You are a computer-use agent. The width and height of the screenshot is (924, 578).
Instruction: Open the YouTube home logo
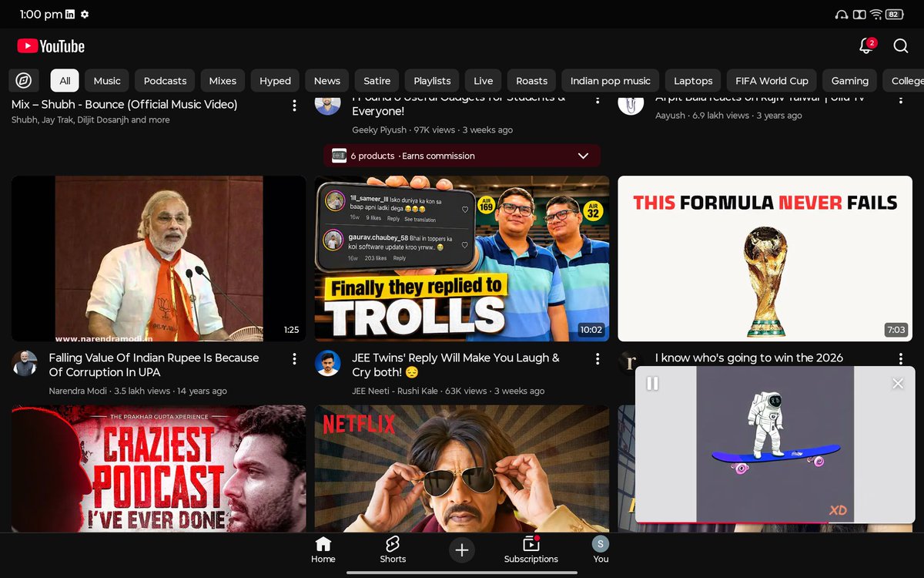coord(51,46)
